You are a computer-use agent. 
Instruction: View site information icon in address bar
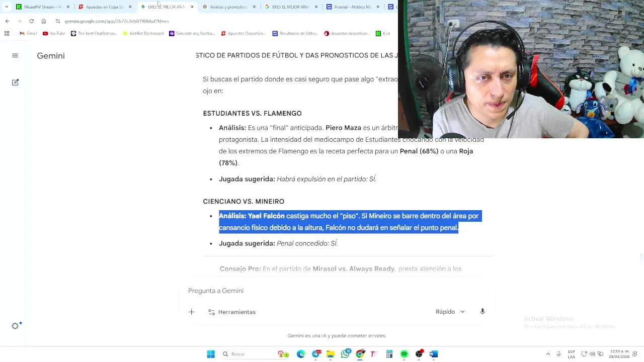click(x=58, y=21)
